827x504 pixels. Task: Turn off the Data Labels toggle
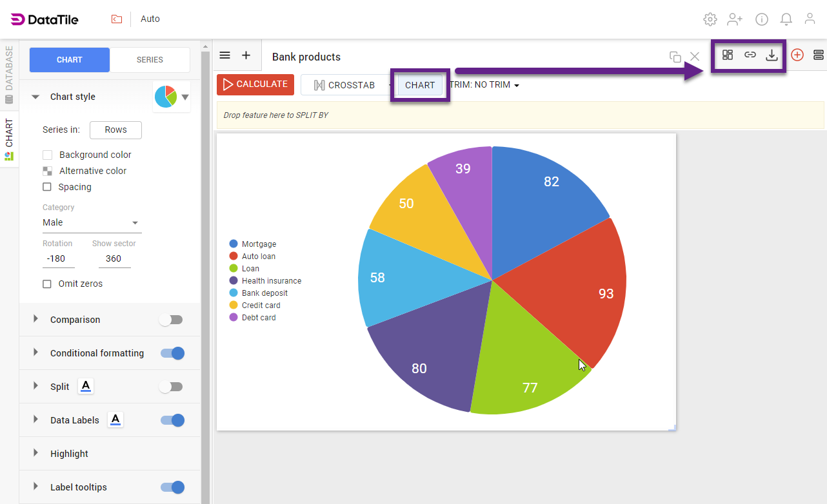[172, 420]
